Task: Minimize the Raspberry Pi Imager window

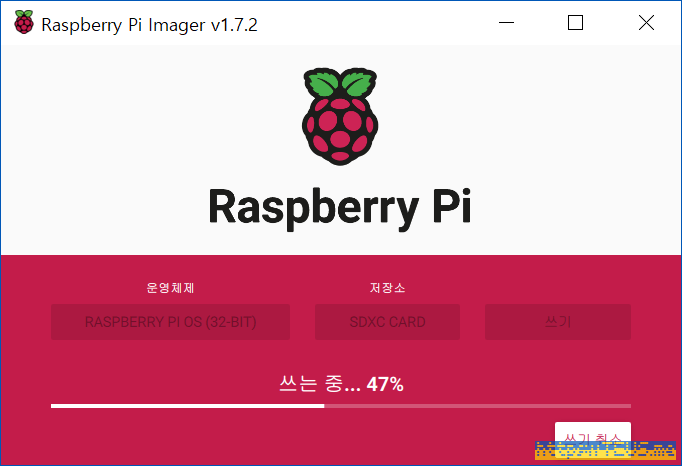Action: 506,23
